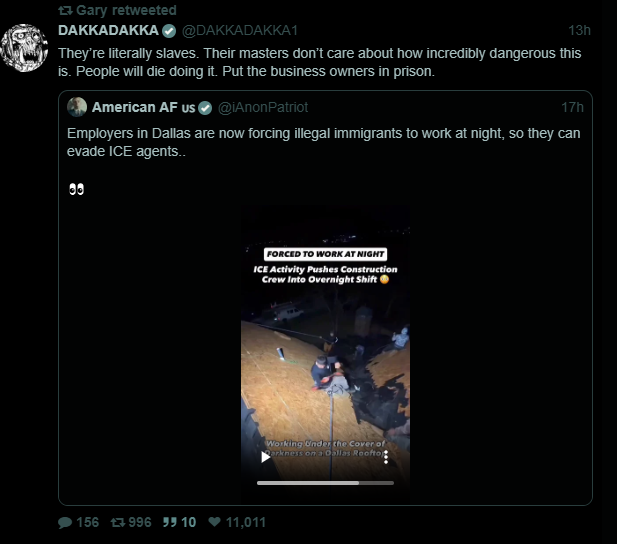
Task: Click the retweet icon beside Gary retweeted
Action: [65, 10]
